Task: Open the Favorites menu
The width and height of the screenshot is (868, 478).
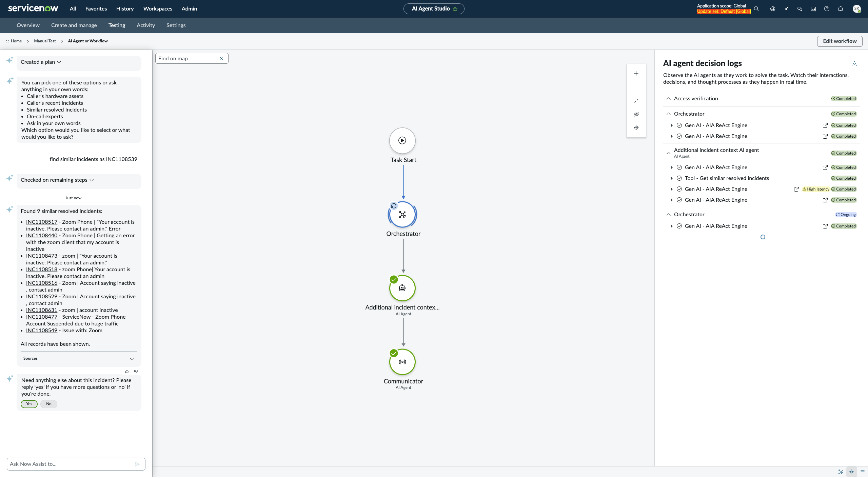Action: point(96,9)
